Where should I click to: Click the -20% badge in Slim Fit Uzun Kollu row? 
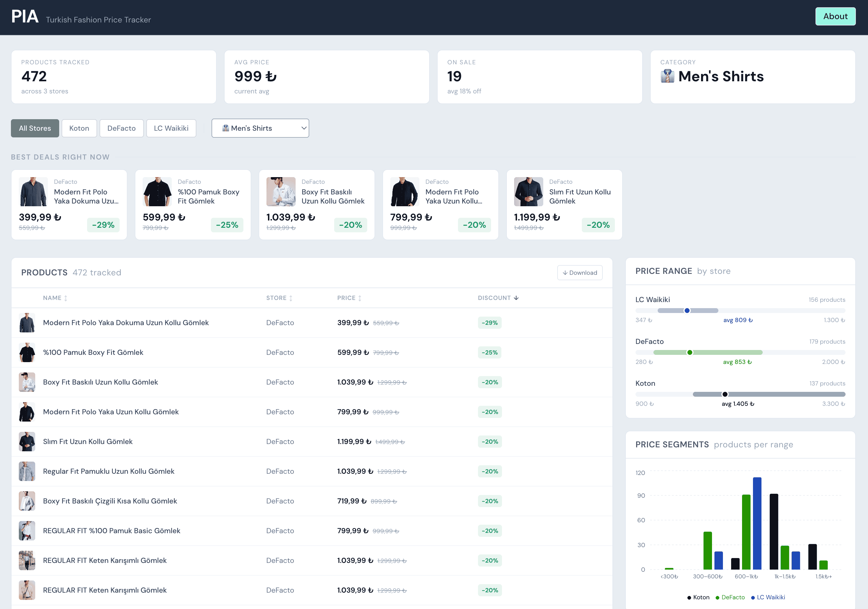tap(490, 442)
